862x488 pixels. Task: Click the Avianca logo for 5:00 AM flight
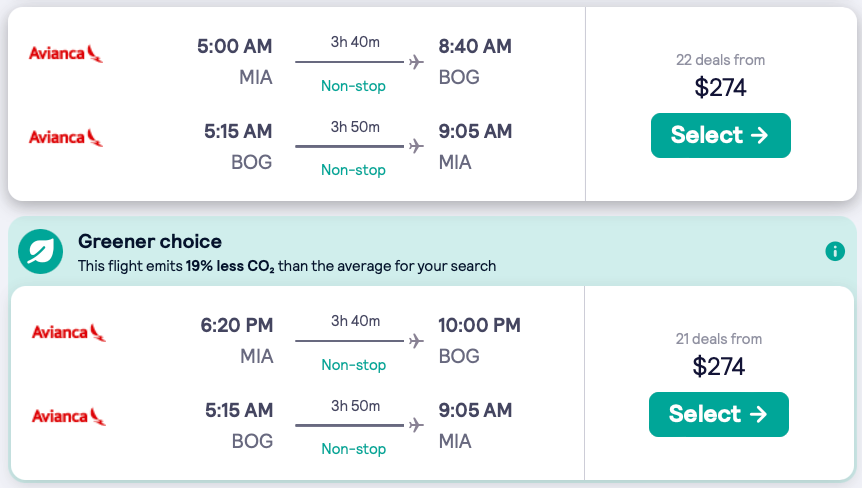(66, 54)
